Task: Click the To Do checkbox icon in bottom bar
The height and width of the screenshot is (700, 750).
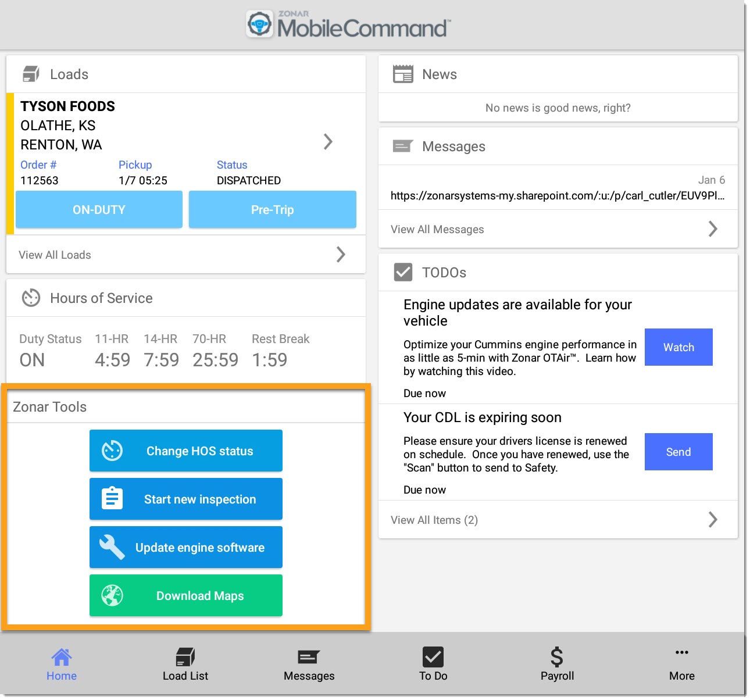Action: pyautogui.click(x=433, y=657)
